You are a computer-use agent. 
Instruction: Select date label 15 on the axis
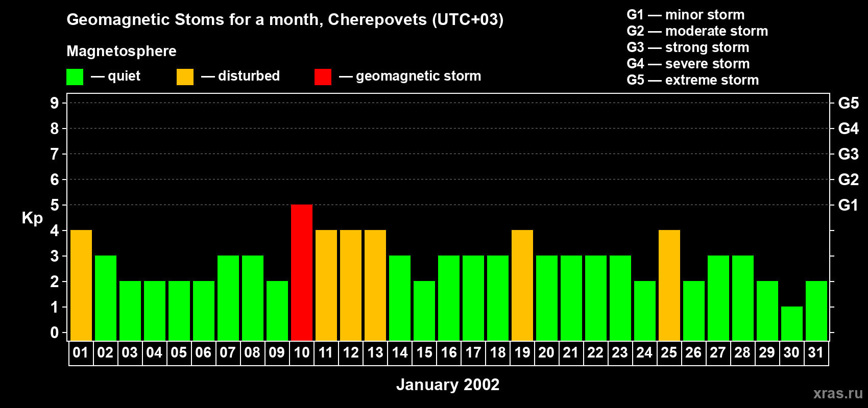click(x=424, y=353)
